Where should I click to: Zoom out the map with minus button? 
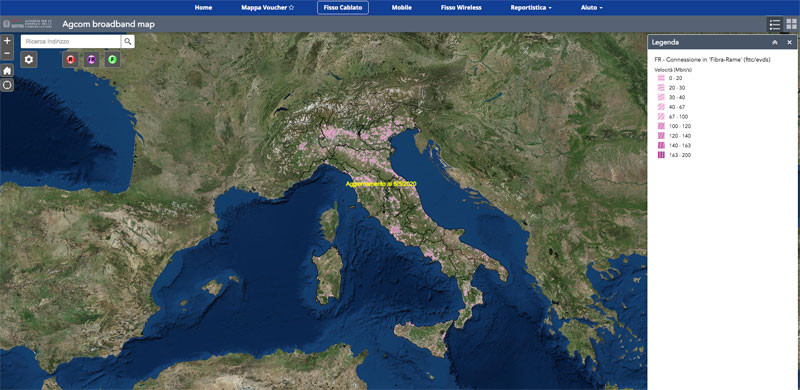(x=7, y=53)
